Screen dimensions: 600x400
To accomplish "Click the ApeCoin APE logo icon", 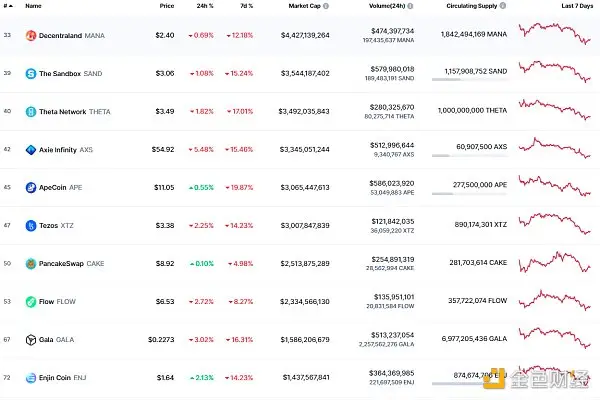I will point(31,187).
